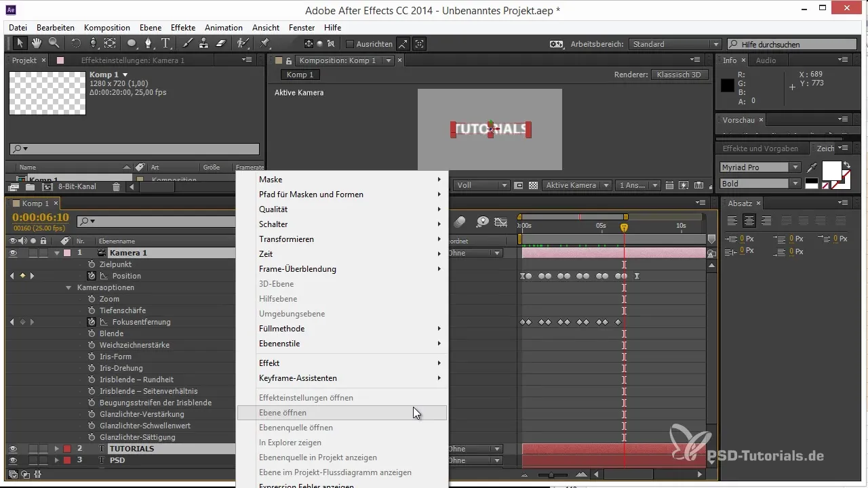Hide the PSD layer

point(13,460)
